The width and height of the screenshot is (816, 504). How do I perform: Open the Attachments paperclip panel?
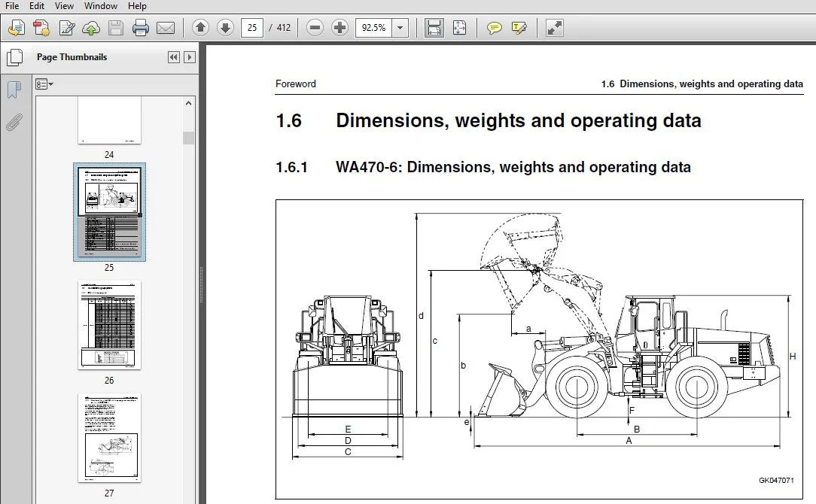pyautogui.click(x=14, y=122)
